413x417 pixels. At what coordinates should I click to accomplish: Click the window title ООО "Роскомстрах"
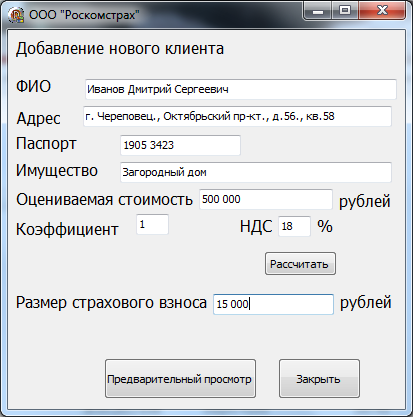coord(84,15)
